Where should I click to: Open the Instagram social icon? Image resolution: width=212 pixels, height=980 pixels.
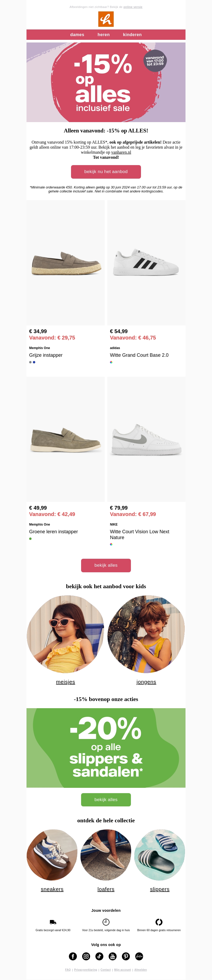tap(86, 956)
